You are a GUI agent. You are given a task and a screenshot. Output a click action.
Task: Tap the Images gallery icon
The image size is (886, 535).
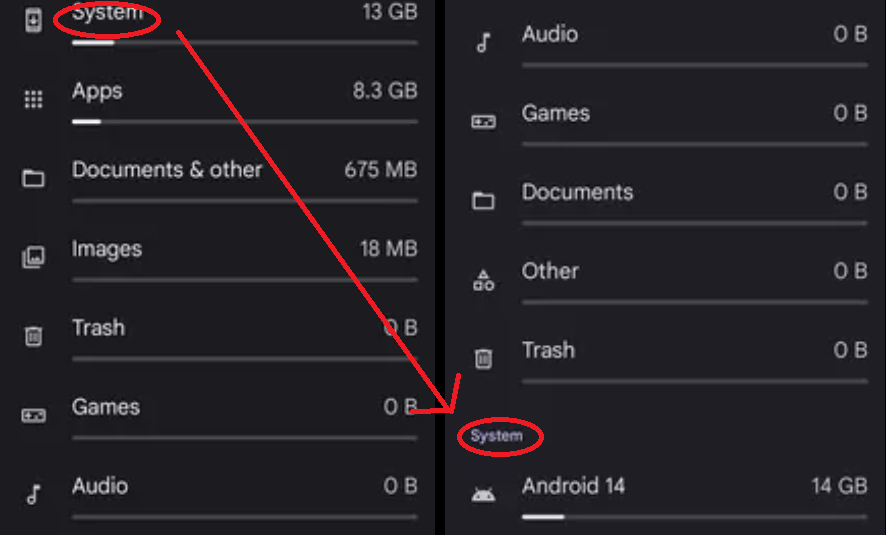33,258
